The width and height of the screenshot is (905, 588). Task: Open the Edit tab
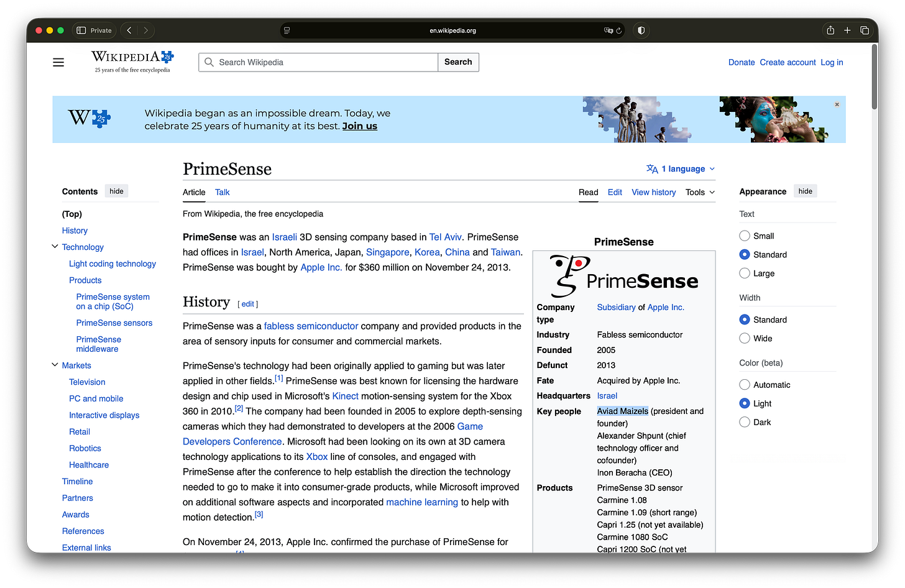(615, 193)
